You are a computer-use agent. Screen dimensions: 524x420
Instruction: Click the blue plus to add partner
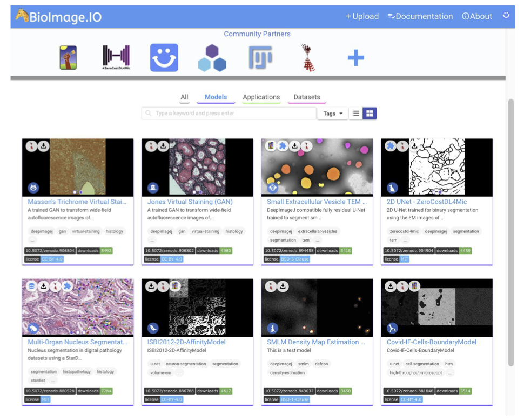click(355, 58)
